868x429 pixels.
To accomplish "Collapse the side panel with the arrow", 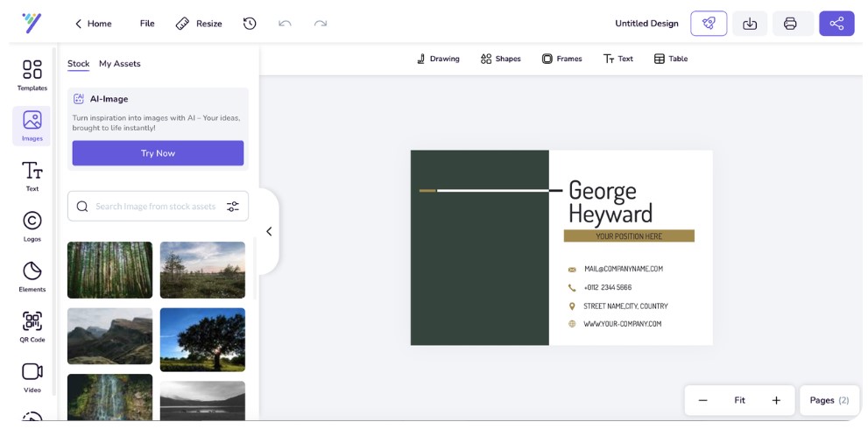I will pos(269,231).
